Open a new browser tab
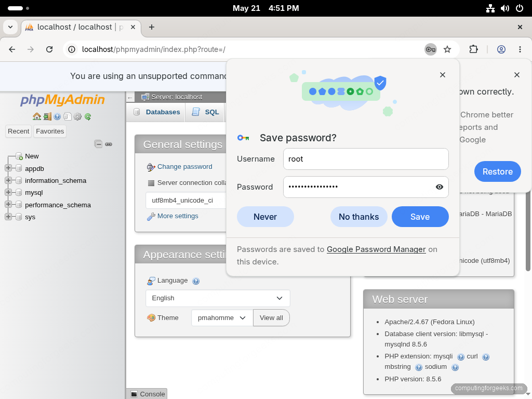The width and height of the screenshot is (532, 399). (152, 27)
